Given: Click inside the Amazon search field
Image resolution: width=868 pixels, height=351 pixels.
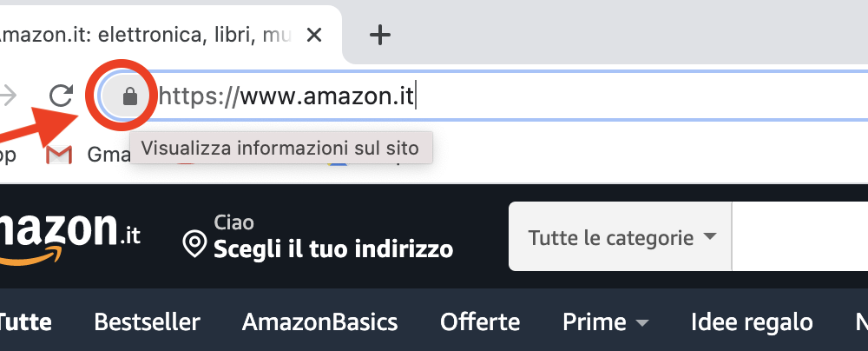Looking at the screenshot, I should tap(800, 237).
